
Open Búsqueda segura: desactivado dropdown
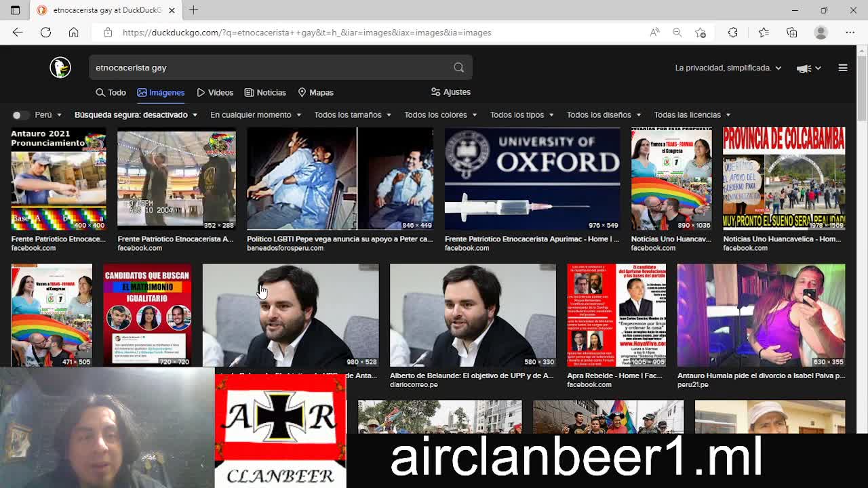(x=136, y=115)
